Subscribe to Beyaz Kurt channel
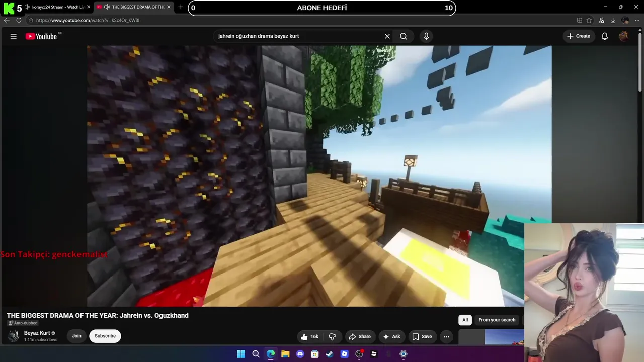Image resolution: width=644 pixels, height=362 pixels. [105, 336]
